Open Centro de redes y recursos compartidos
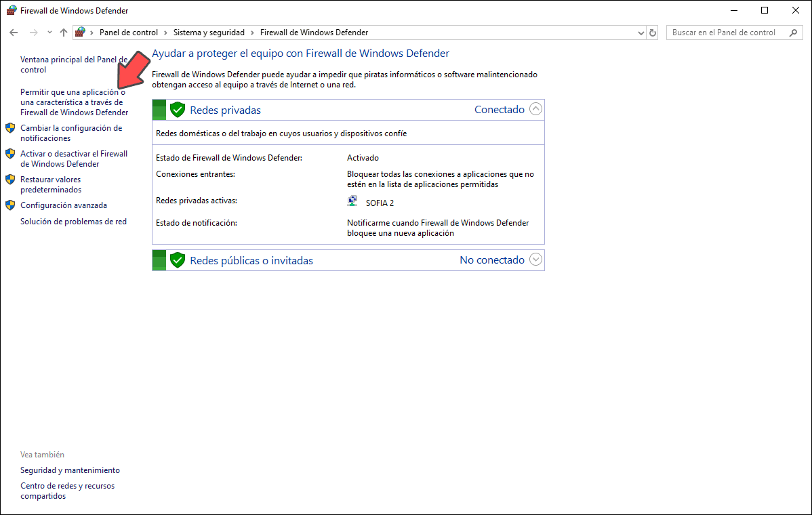This screenshot has width=812, height=515. point(67,491)
